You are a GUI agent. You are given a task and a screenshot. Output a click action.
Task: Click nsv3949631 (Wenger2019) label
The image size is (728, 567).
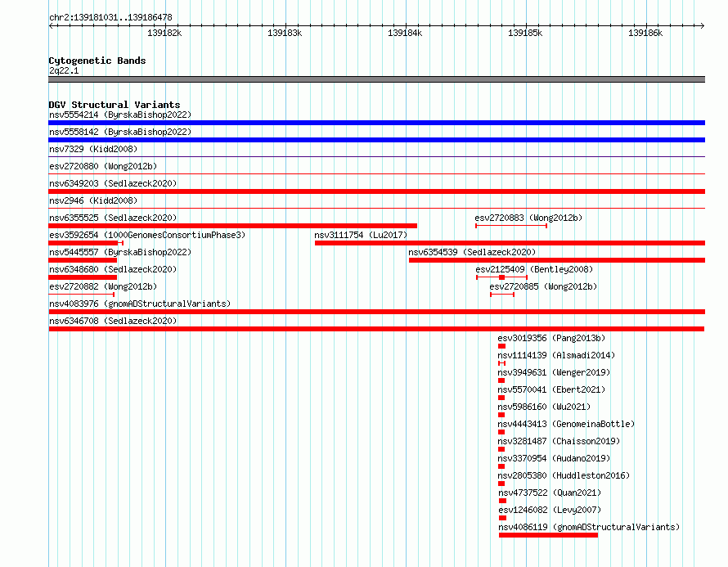tap(554, 372)
